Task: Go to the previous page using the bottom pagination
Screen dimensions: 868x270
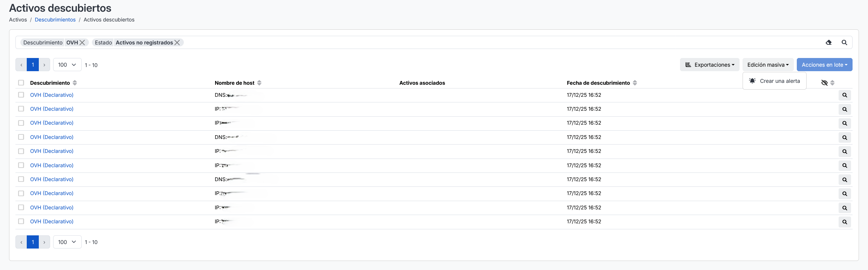Action: [21, 242]
